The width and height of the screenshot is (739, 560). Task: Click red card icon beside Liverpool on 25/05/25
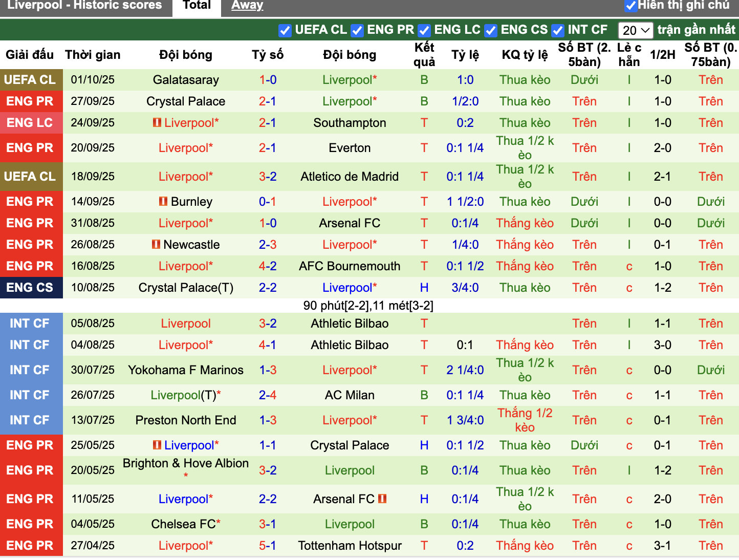point(157,445)
